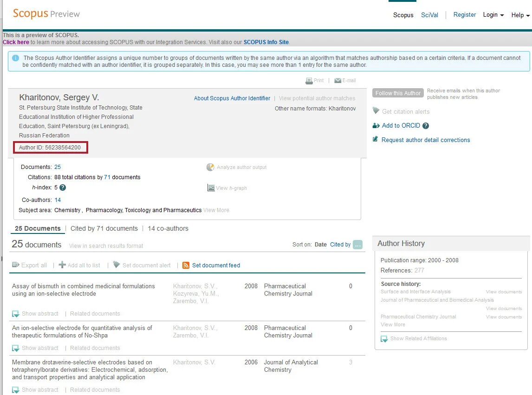Click the Print icon

click(x=309, y=81)
